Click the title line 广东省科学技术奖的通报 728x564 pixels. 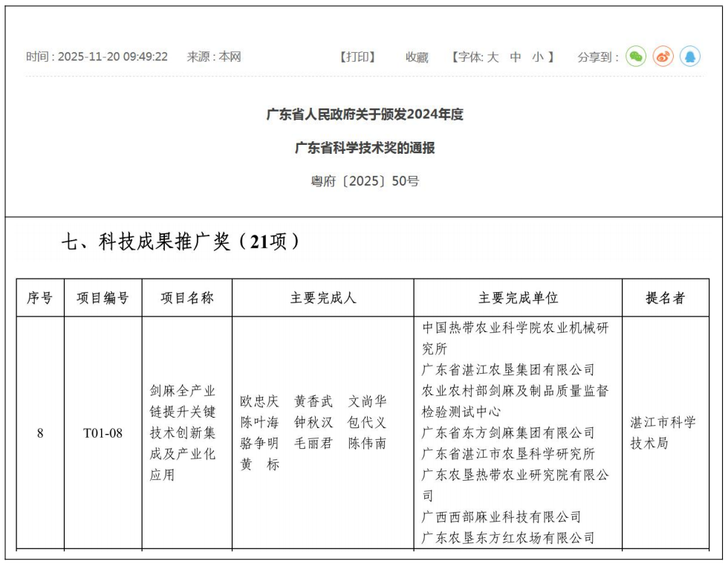[364, 148]
